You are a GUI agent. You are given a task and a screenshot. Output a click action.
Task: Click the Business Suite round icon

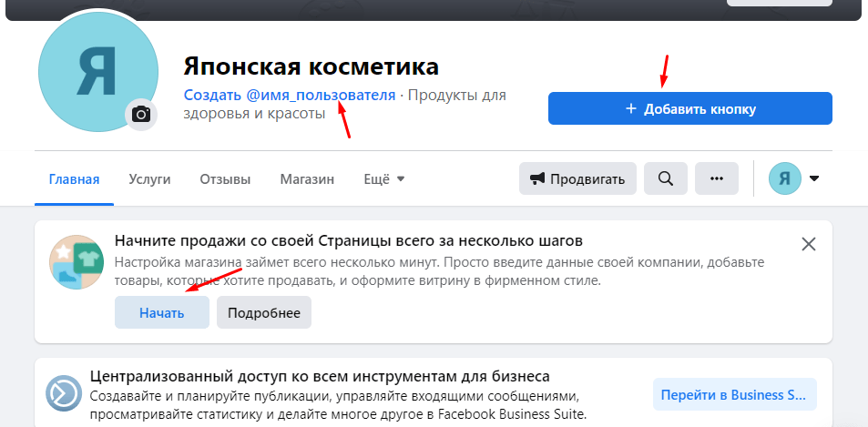pyautogui.click(x=63, y=394)
